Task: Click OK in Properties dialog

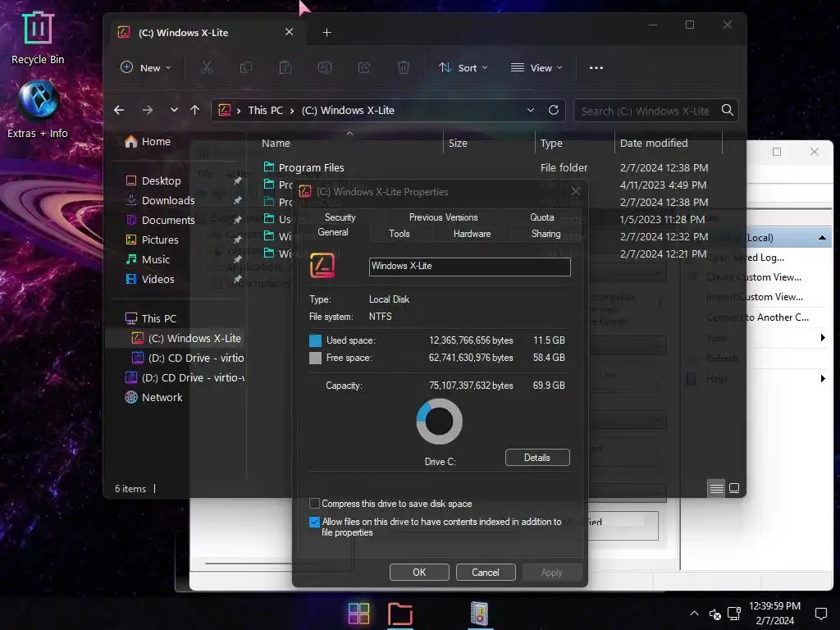Action: 419,572
